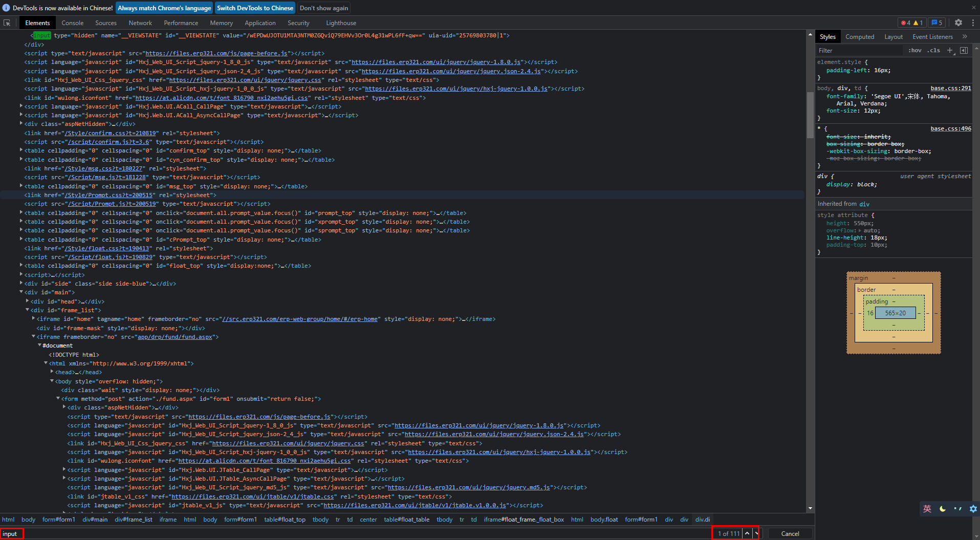This screenshot has height=540, width=980.
Task: Switch to the Sources tab
Action: coord(106,23)
